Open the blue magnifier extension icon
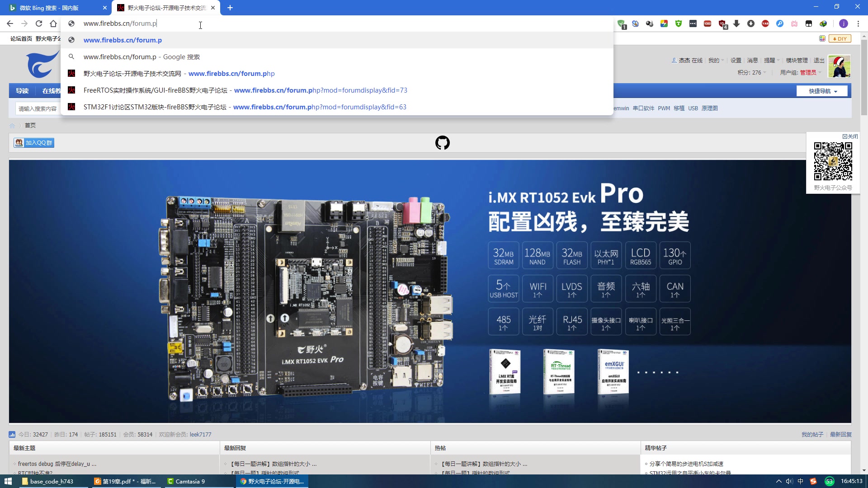868x488 pixels. point(780,23)
